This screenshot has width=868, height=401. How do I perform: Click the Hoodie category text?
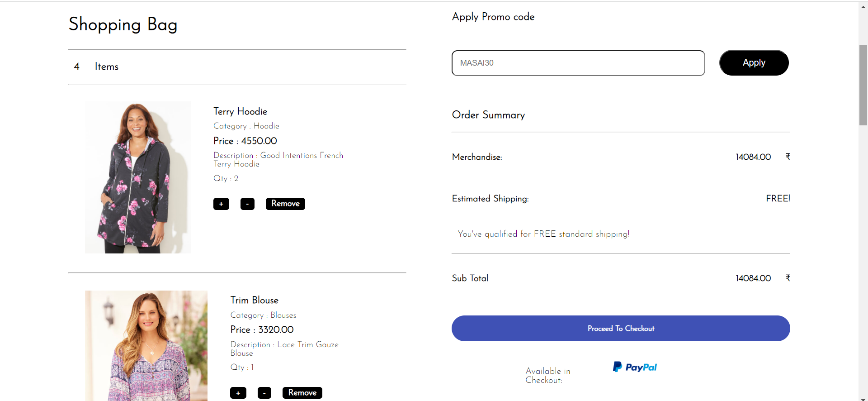266,126
